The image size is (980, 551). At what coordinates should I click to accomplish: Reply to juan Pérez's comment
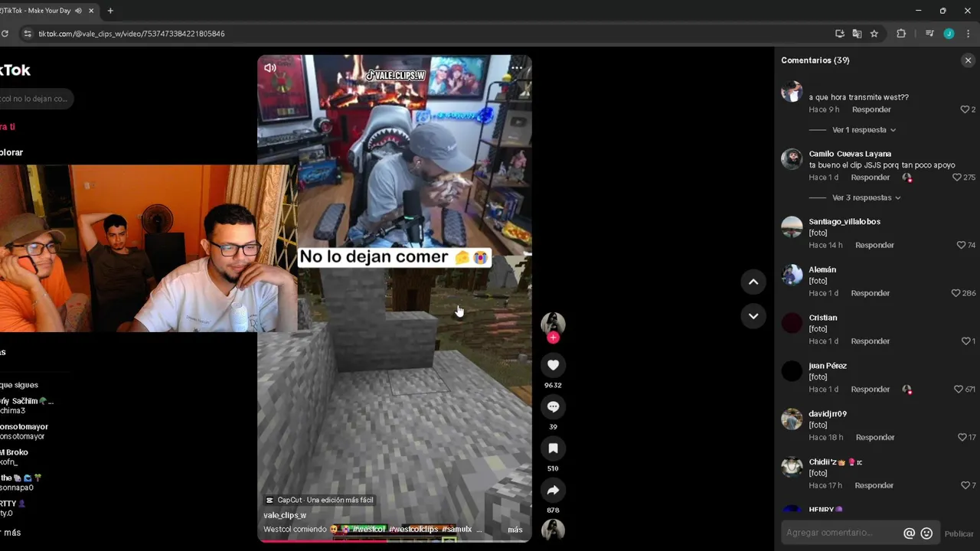click(871, 390)
